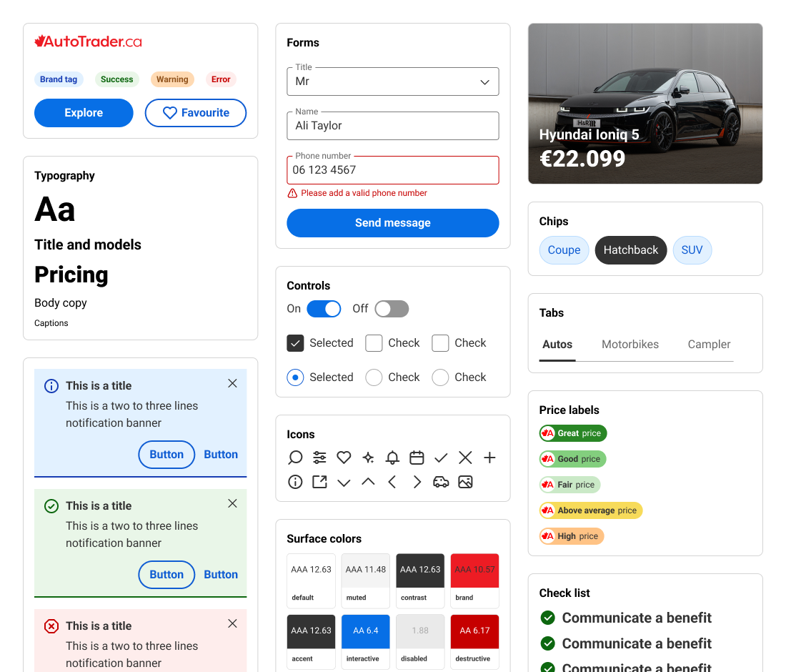Screen dimensions: 786x672
Task: Click the Explore button
Action: 84,113
